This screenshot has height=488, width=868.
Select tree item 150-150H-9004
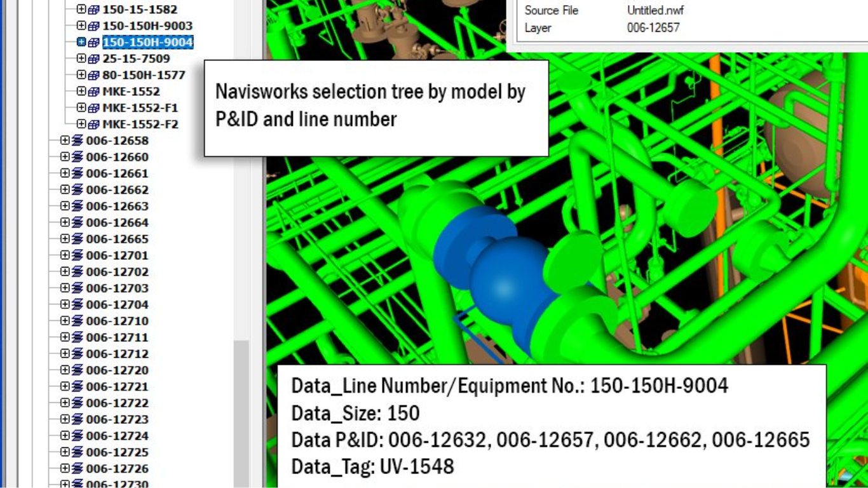(147, 43)
